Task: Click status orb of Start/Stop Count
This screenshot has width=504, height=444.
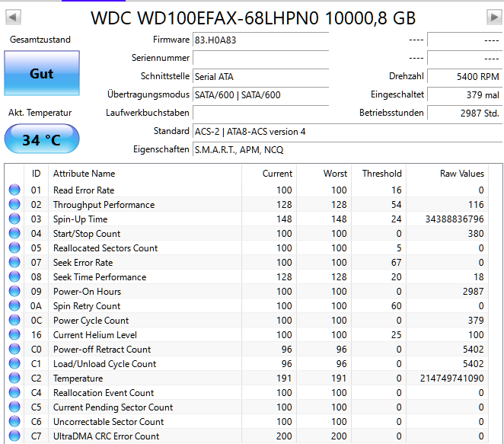Action: (14, 233)
